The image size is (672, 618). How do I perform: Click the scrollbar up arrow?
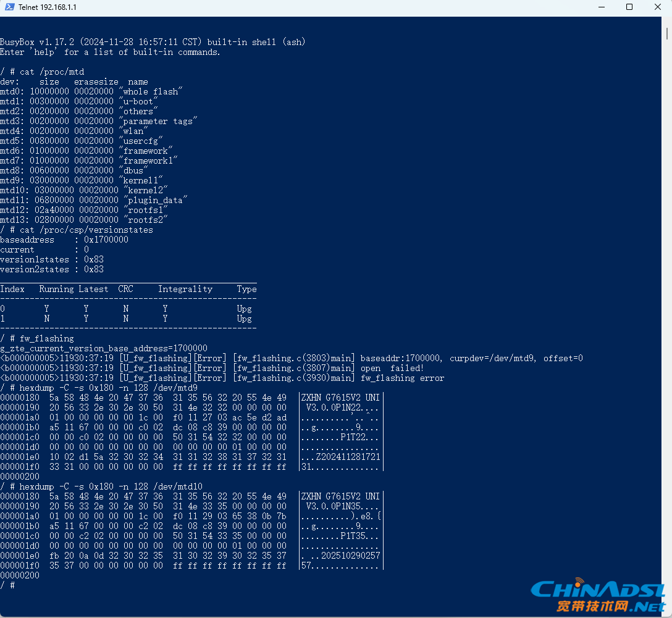(x=668, y=22)
